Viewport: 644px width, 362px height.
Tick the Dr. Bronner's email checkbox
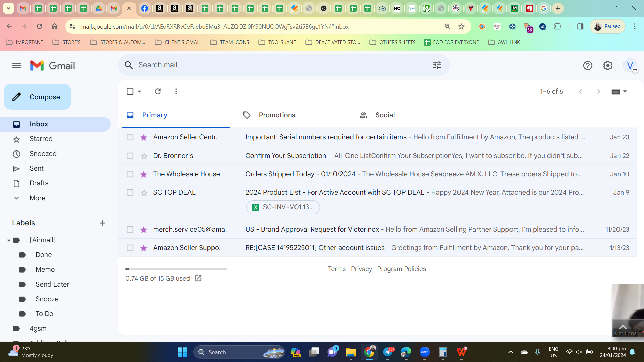(x=130, y=156)
